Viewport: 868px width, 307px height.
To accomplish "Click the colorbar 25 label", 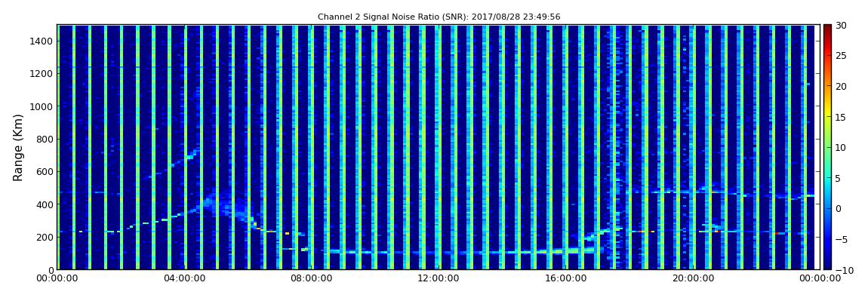I will click(841, 56).
